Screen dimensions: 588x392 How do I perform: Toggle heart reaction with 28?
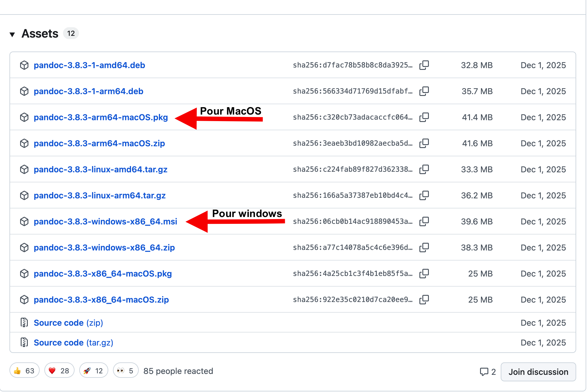pyautogui.click(x=59, y=371)
